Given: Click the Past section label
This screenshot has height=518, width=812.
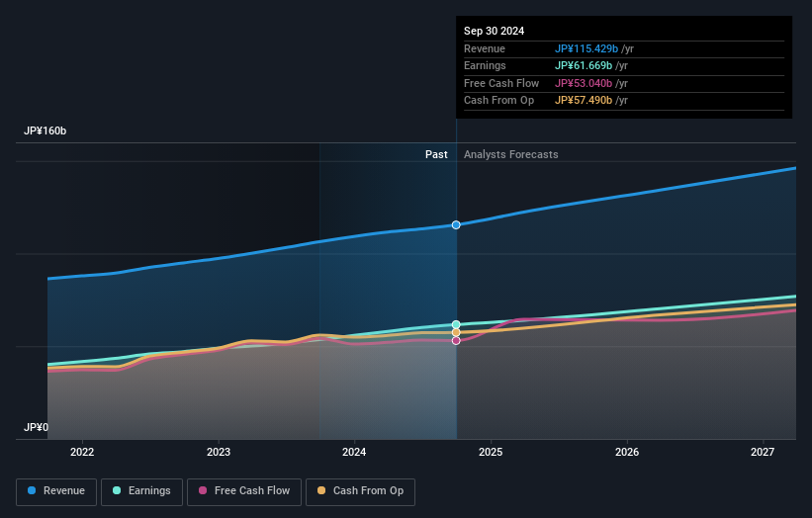Looking at the screenshot, I should pos(436,155).
